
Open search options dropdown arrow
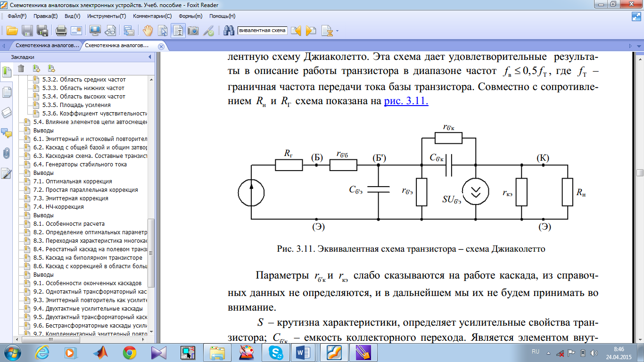coord(337,32)
